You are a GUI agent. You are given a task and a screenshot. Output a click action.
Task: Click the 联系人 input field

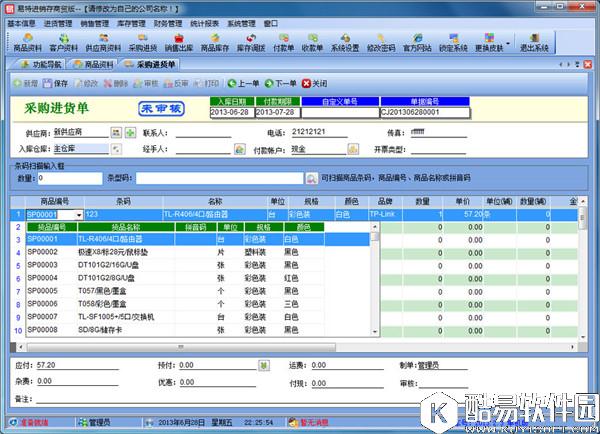coord(204,133)
